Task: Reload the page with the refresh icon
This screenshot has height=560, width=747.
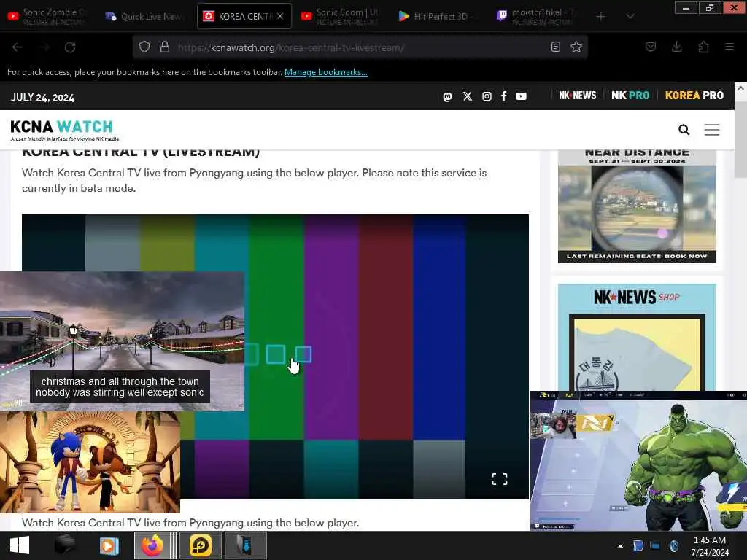Action: pos(70,47)
